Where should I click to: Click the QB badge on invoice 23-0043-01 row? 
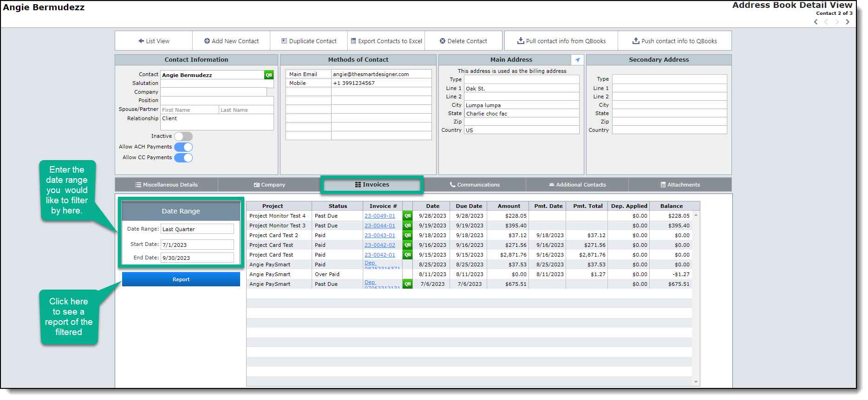(x=407, y=235)
